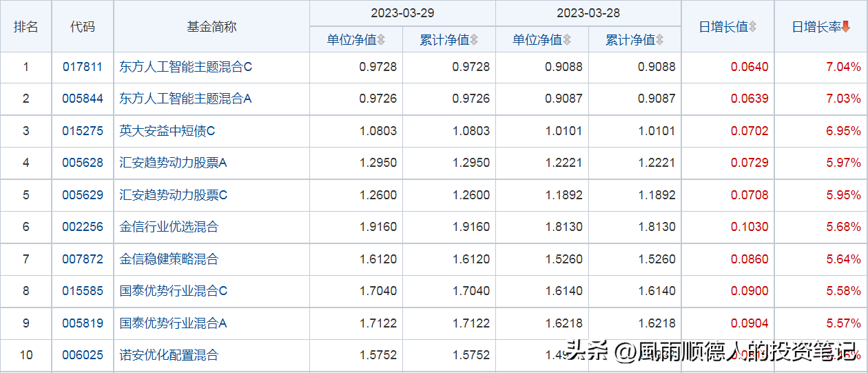The height and width of the screenshot is (373, 868).
Task: Click the 日增长率 header text
Action: pos(816,27)
